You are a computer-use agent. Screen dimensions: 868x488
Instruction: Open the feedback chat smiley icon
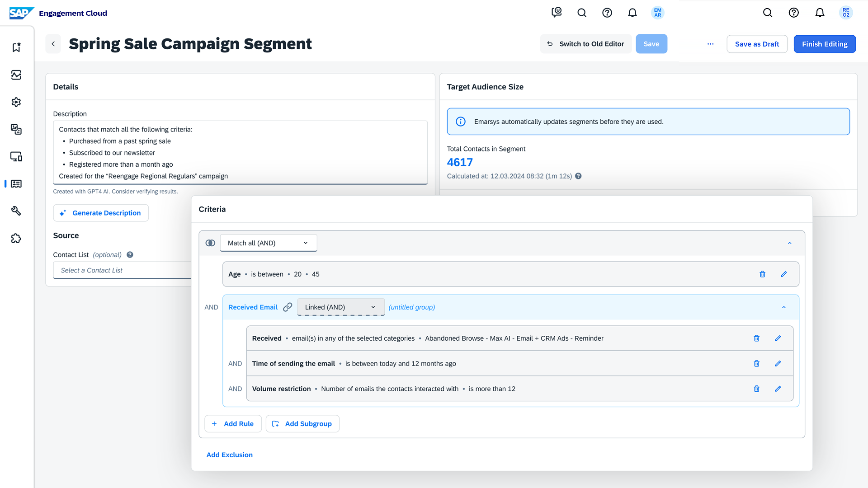[557, 13]
